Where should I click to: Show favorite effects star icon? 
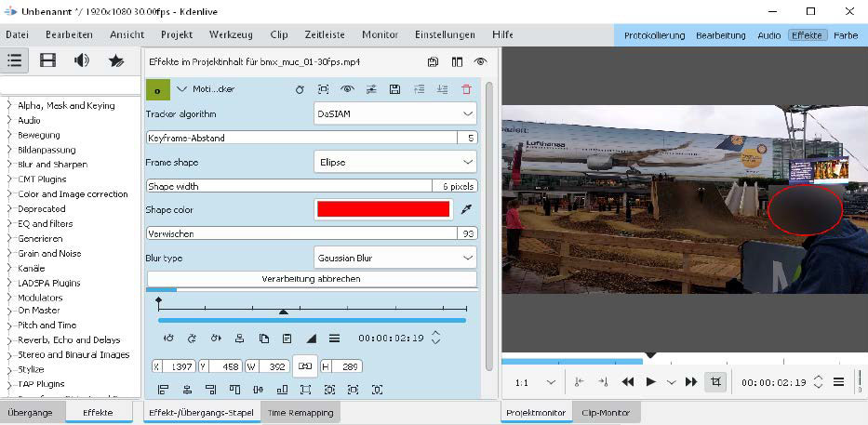pos(116,60)
